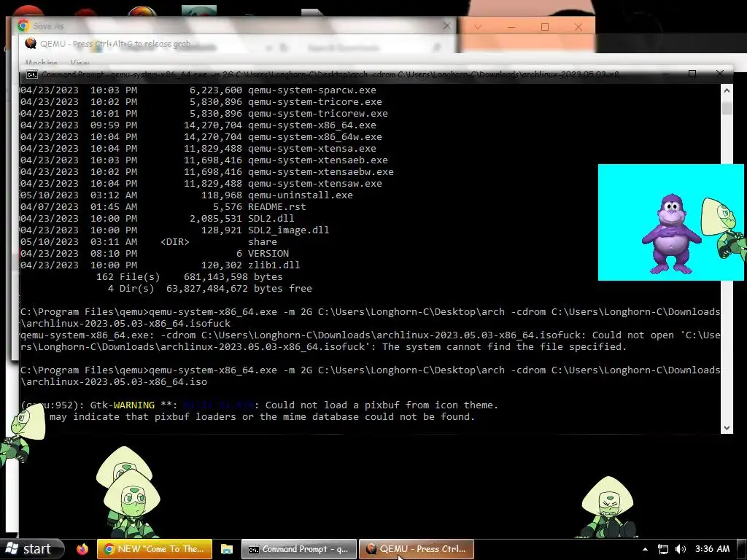This screenshot has width=747, height=560.
Task: Click the '63,827,484,672 bytes free' text
Action: click(x=239, y=289)
